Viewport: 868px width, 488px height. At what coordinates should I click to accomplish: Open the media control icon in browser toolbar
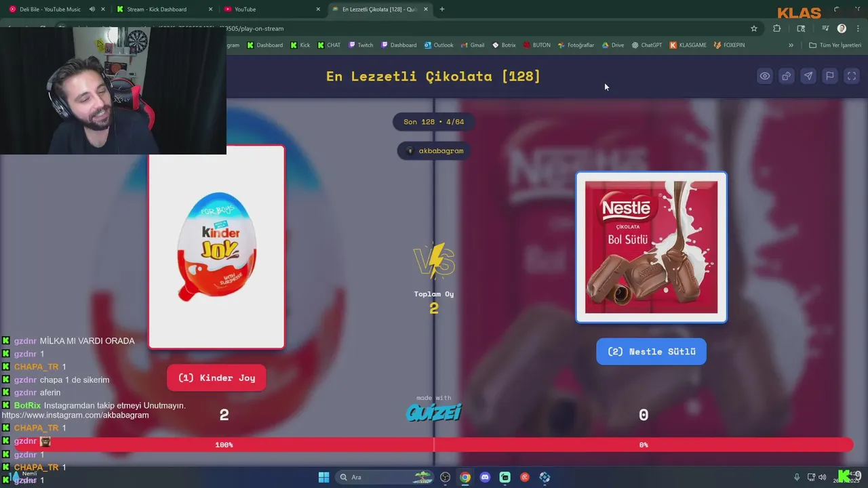pyautogui.click(x=825, y=28)
